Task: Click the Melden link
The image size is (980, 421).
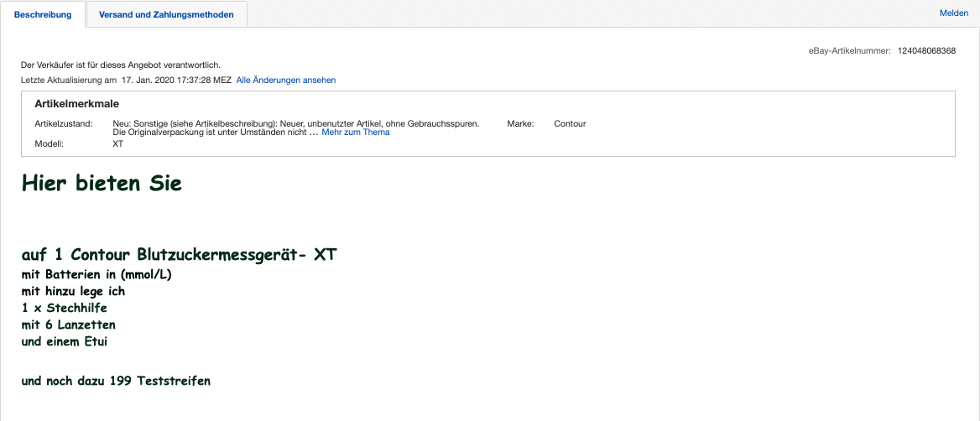Action: [953, 13]
